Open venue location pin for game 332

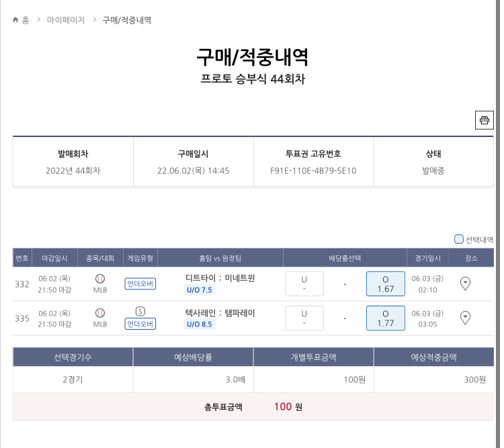(465, 283)
